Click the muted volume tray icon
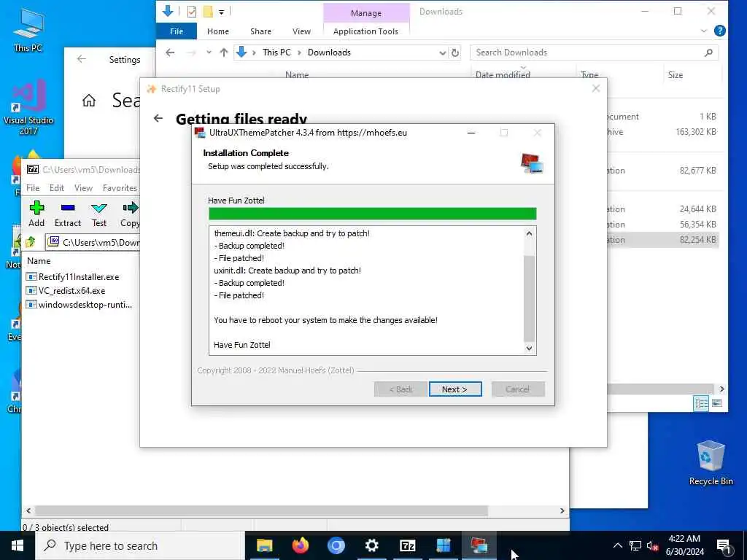 652,545
